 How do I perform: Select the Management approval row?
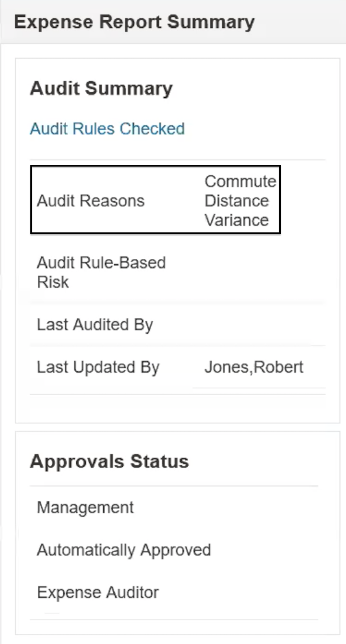(x=85, y=507)
